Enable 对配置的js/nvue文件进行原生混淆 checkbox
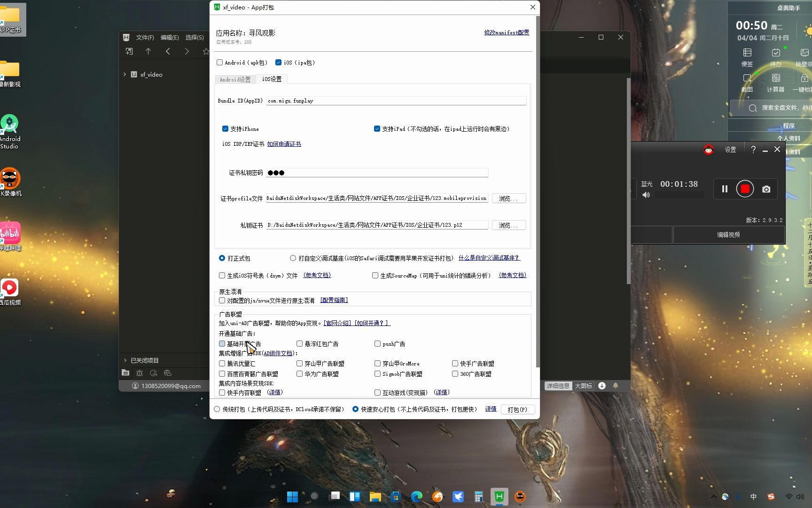 [222, 300]
